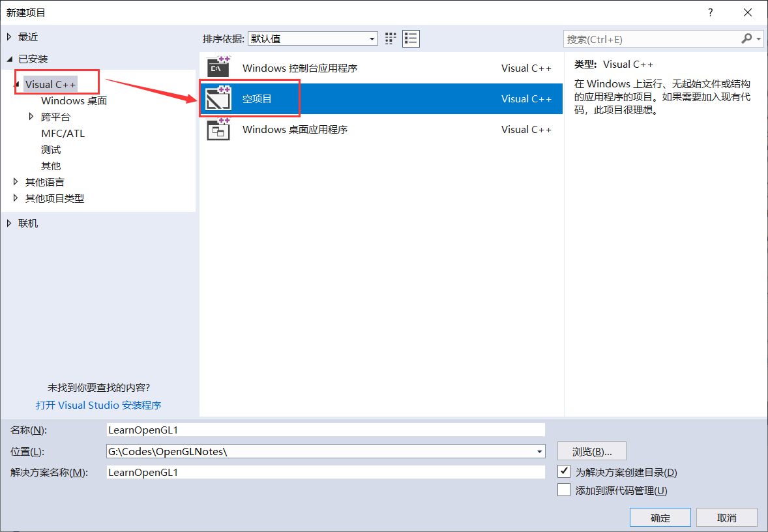Select Visual C++ in the tree
The image size is (768, 532).
[x=50, y=84]
